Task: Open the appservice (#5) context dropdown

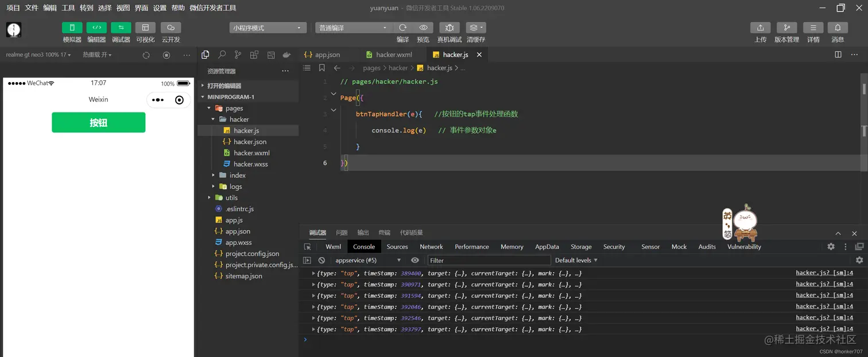Action: pos(367,260)
